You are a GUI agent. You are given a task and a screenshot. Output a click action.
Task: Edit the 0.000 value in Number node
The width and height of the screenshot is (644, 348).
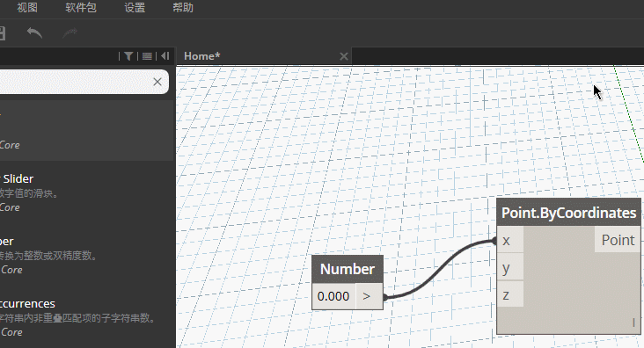pos(333,296)
